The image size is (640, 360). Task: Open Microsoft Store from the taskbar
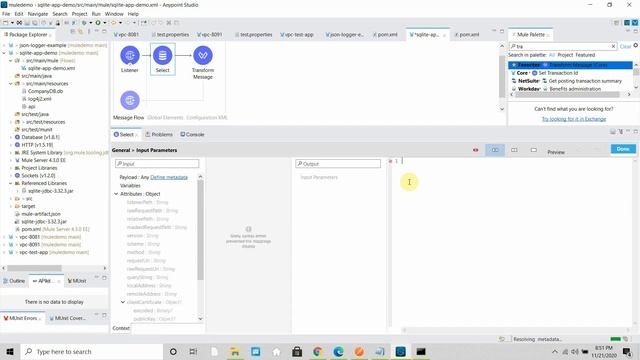pos(297,351)
